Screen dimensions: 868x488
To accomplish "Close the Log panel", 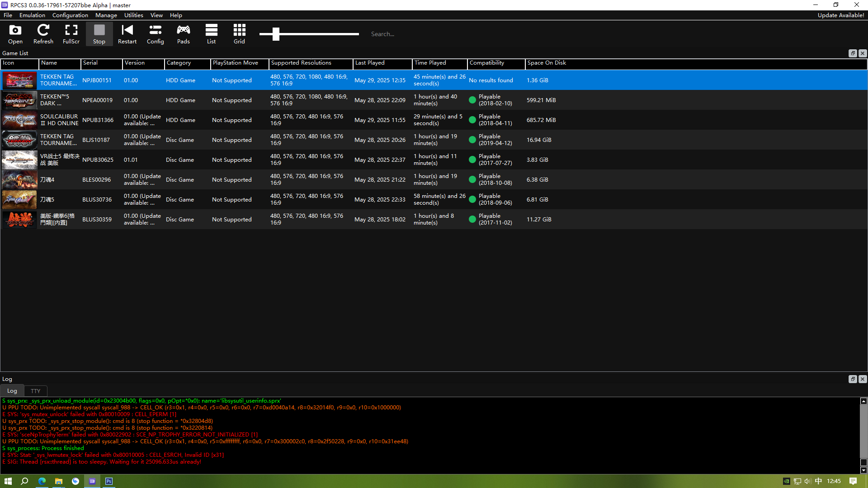I will [x=863, y=379].
